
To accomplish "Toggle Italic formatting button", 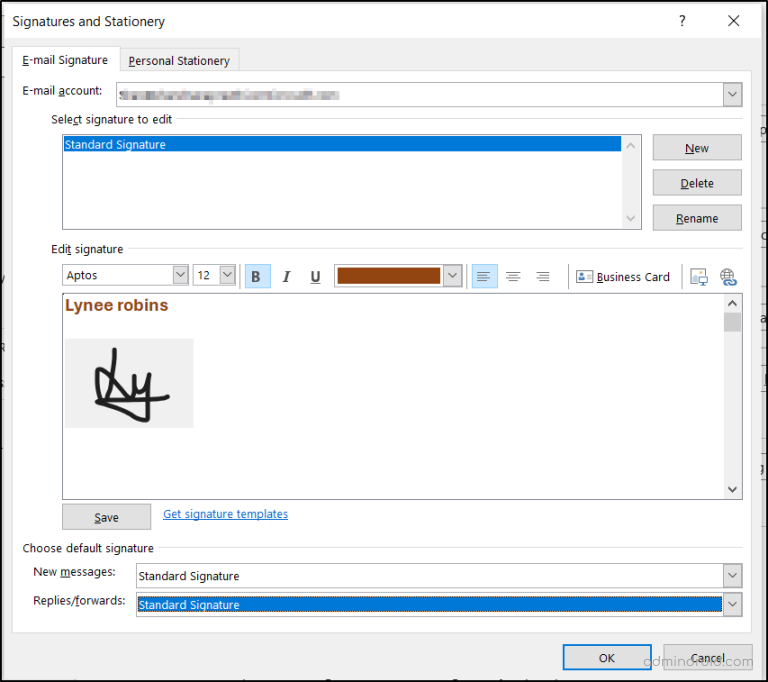I will coord(287,276).
